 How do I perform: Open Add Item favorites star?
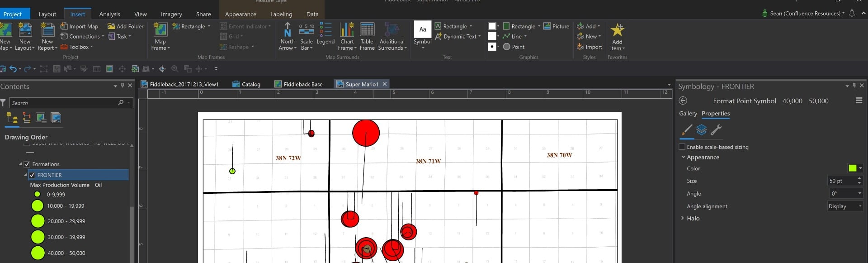point(617,37)
